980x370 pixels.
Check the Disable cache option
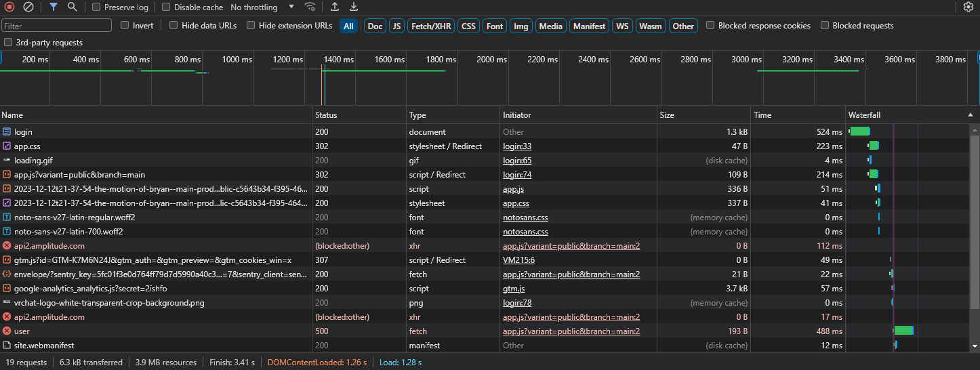point(166,7)
